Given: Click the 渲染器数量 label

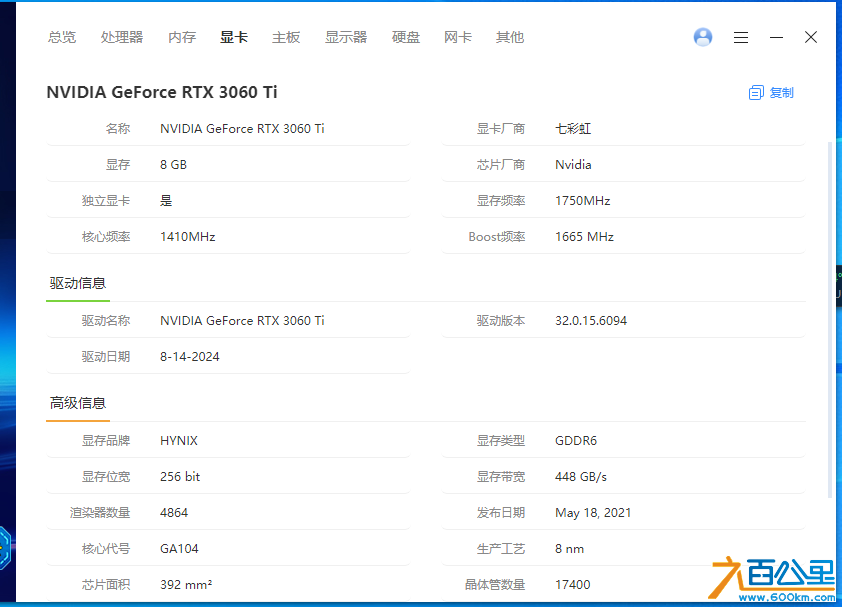Looking at the screenshot, I should pyautogui.click(x=100, y=513).
